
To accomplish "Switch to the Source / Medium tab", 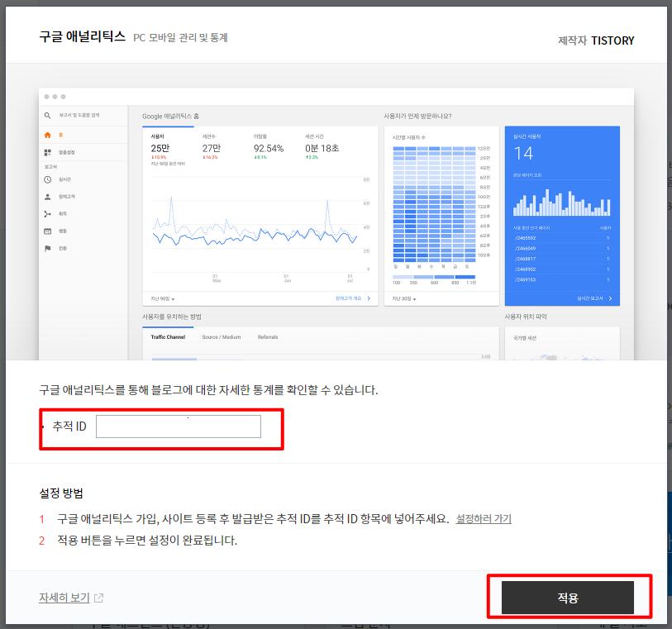I will 222,336.
